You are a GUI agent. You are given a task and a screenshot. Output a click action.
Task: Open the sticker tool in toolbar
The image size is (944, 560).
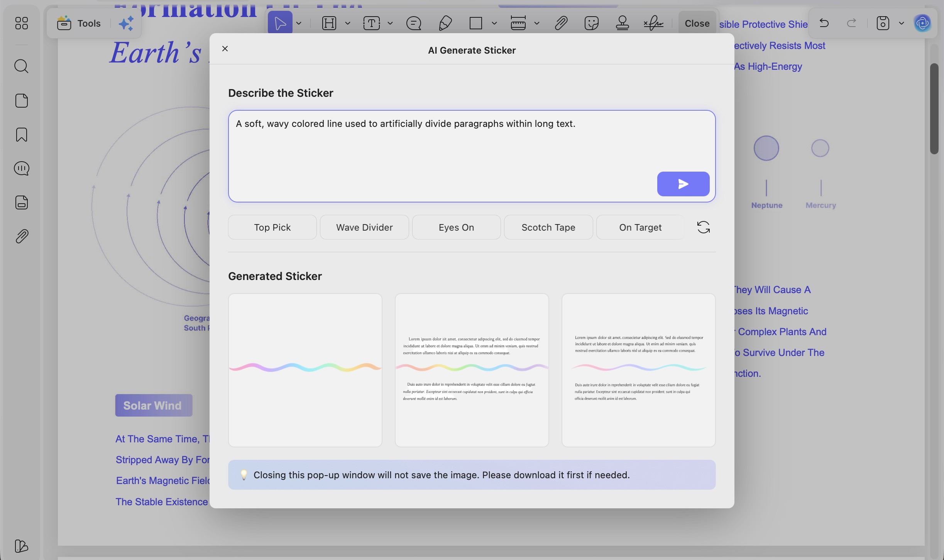click(591, 24)
